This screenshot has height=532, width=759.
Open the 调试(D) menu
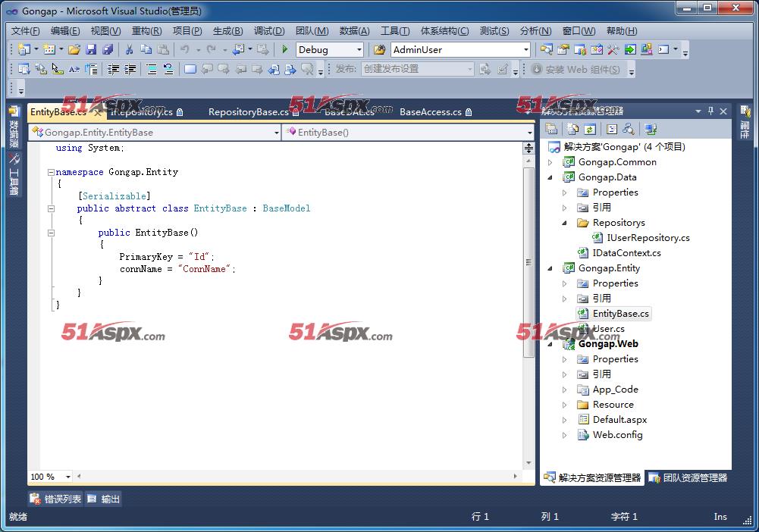[x=269, y=31]
